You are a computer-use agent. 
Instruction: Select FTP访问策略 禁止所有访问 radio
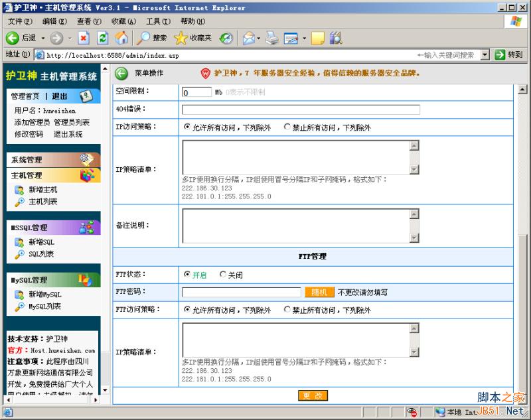pyautogui.click(x=287, y=309)
